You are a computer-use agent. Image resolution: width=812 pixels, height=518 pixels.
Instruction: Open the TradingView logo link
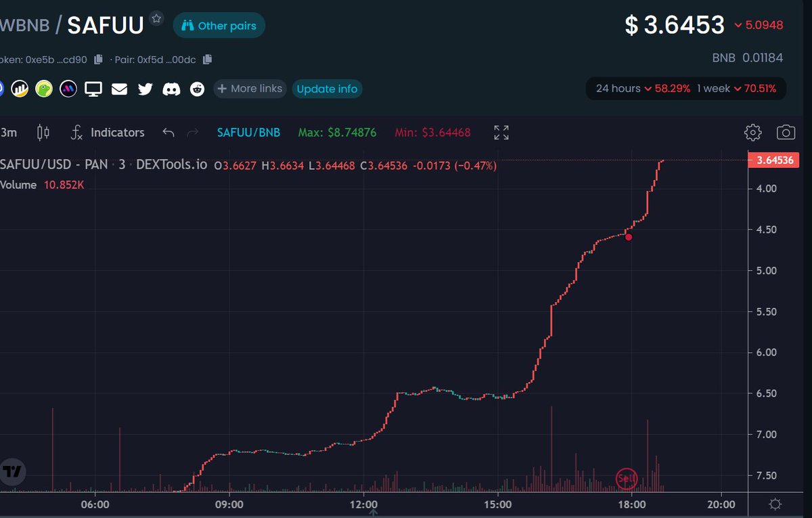point(12,471)
